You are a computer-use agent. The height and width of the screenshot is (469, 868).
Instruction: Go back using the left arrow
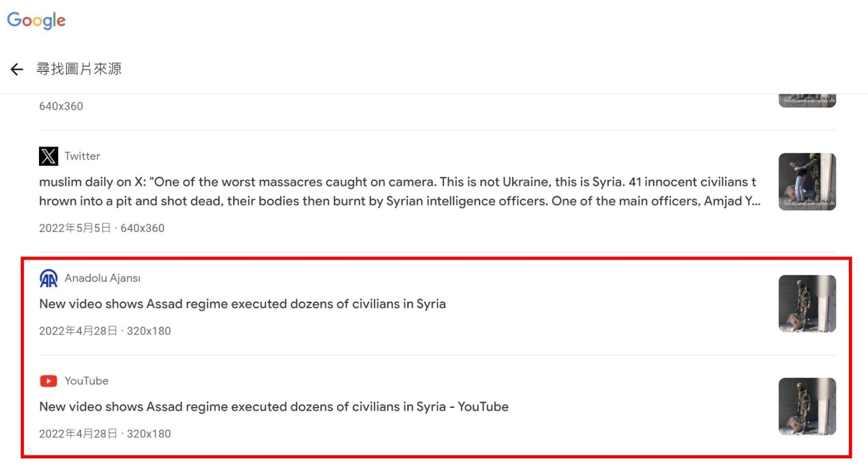[x=17, y=69]
